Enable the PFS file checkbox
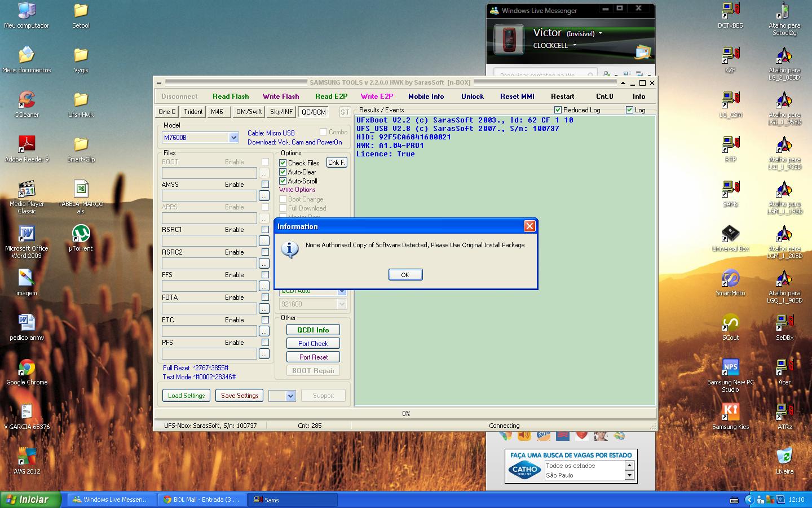The height and width of the screenshot is (508, 812). pos(265,343)
